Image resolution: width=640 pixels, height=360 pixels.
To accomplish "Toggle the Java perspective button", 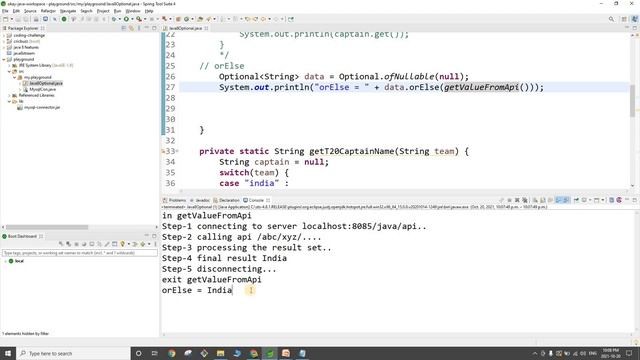I will [x=635, y=19].
